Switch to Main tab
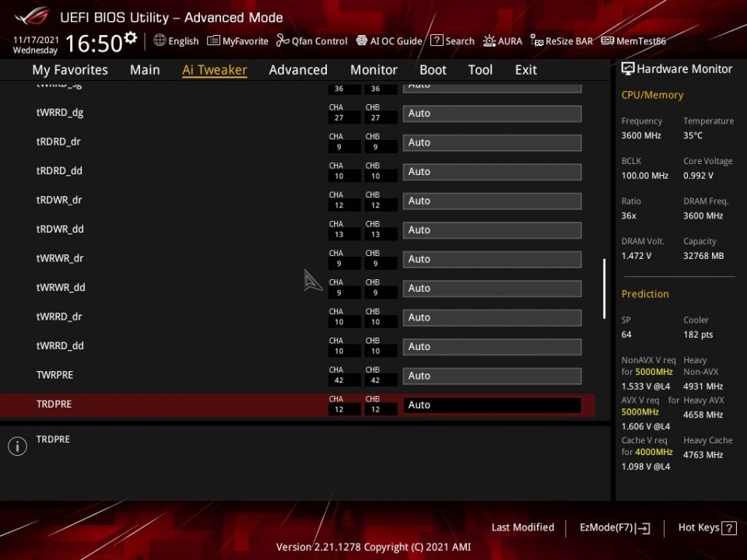 coord(145,70)
